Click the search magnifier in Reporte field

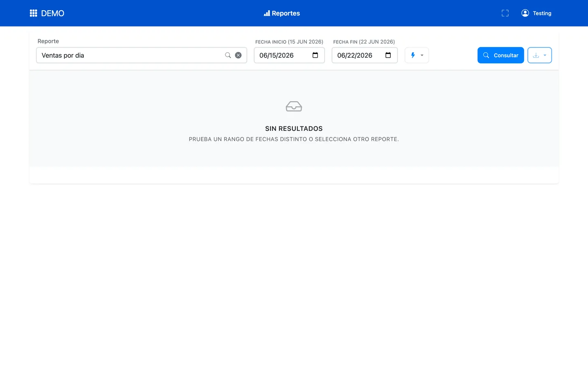(x=228, y=55)
